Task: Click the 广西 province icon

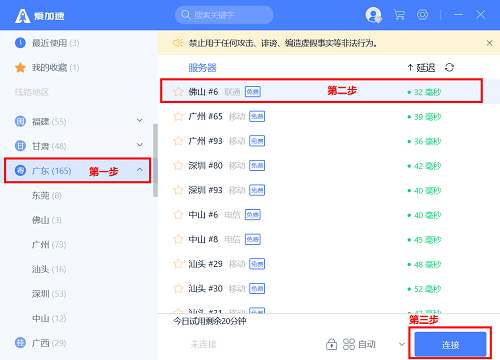Action: tap(20, 343)
